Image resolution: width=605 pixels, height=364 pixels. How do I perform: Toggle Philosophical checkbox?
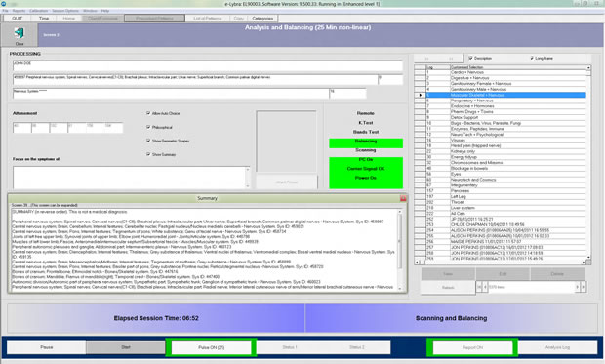pyautogui.click(x=148, y=127)
